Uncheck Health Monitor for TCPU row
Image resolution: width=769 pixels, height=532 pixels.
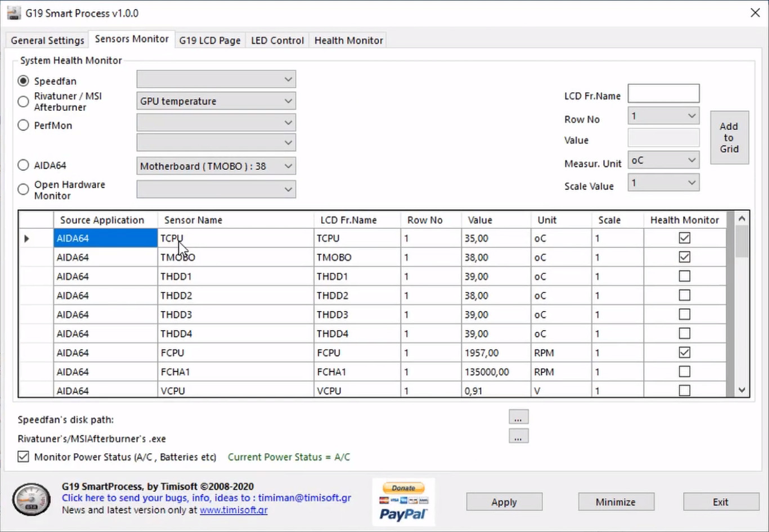pos(685,238)
